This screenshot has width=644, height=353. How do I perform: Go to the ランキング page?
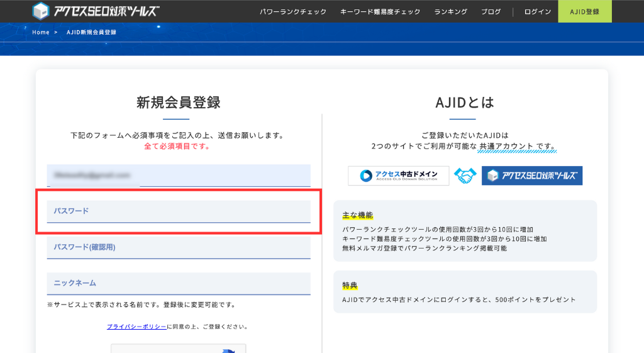(450, 11)
